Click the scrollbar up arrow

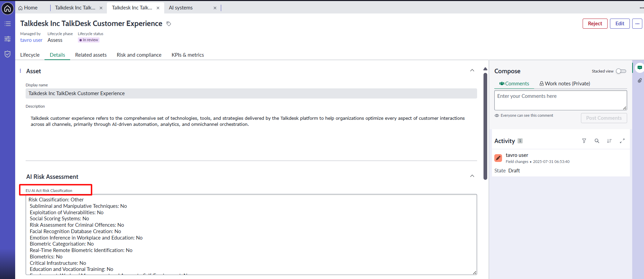(485, 69)
